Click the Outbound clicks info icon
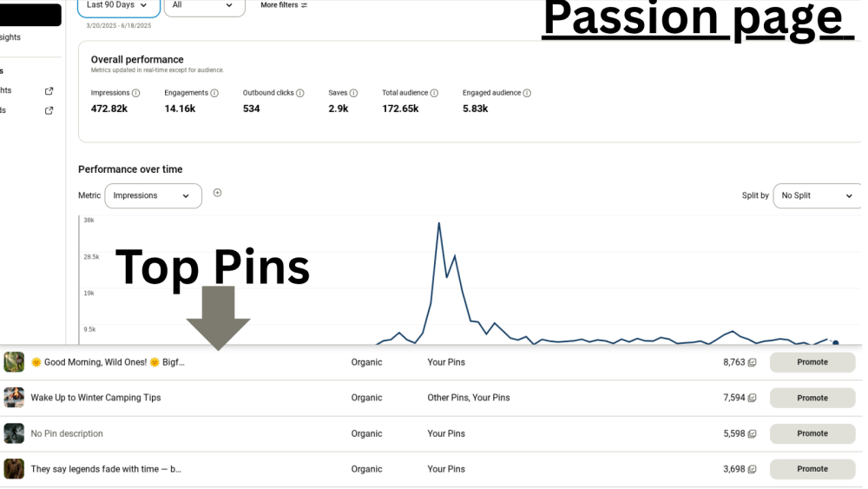Screen dimensions: 868x489 point(300,93)
